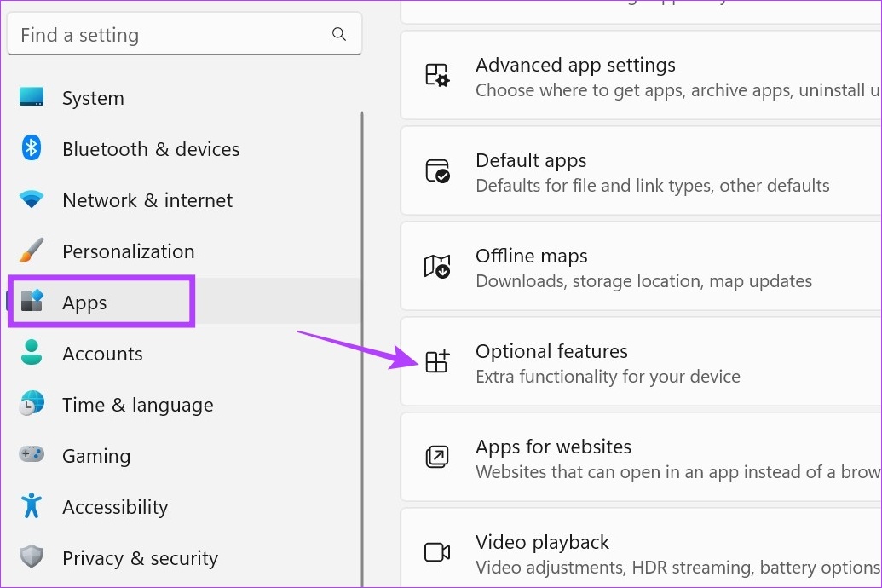Click the Wi-Fi network icon
The width and height of the screenshot is (882, 588).
coord(32,199)
